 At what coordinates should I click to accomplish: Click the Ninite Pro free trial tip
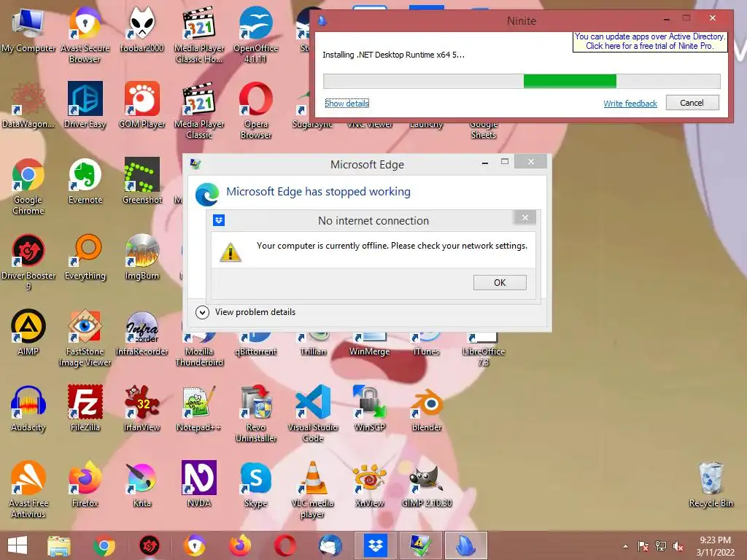click(x=650, y=41)
